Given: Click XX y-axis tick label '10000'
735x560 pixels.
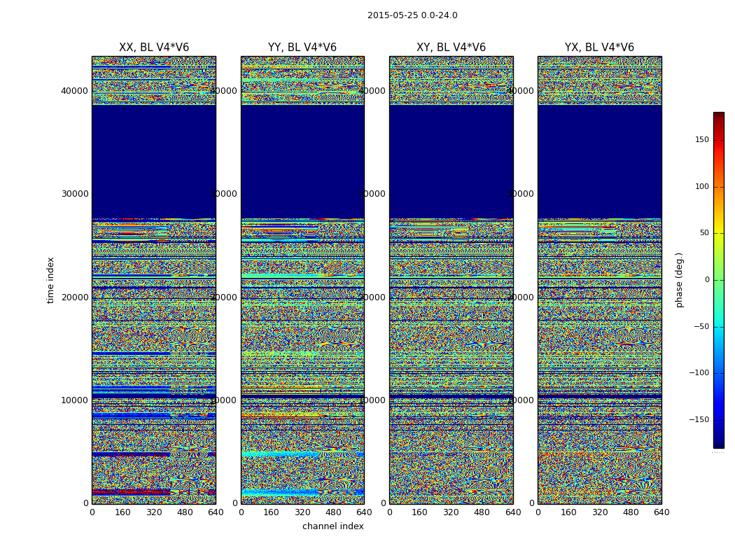Looking at the screenshot, I should coord(74,400).
